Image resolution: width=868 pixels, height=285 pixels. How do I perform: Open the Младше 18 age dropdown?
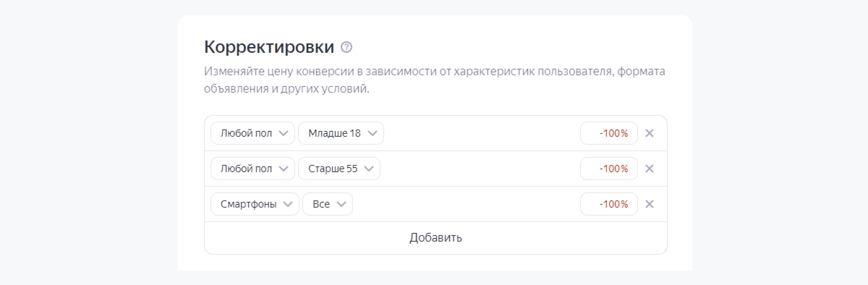341,133
